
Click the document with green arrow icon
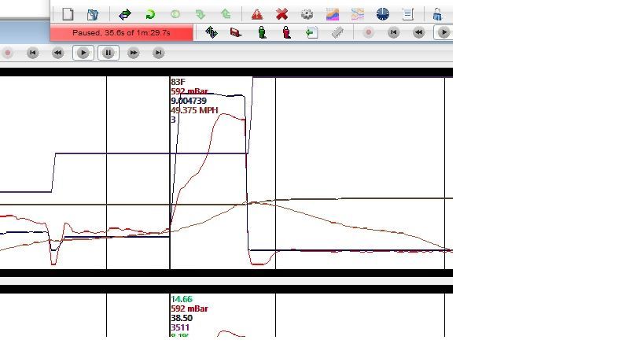311,32
